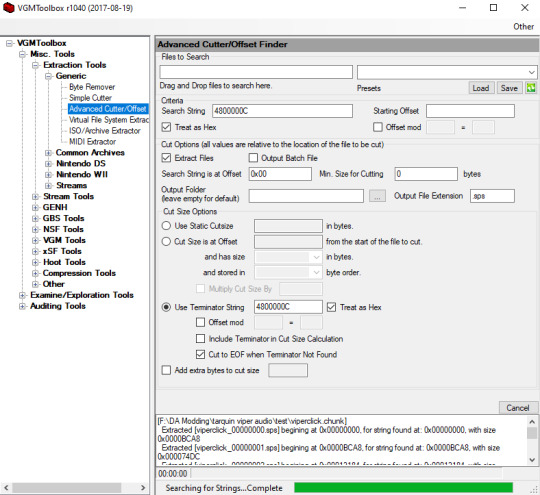Click the Files to Search drop box
This screenshot has height=495, width=540.
[x=256, y=72]
